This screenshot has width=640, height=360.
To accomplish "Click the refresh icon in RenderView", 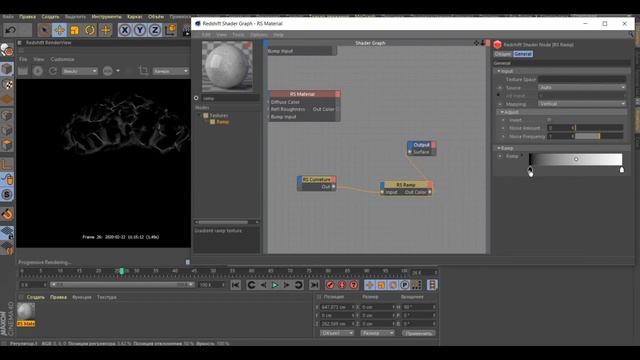I will point(53,71).
